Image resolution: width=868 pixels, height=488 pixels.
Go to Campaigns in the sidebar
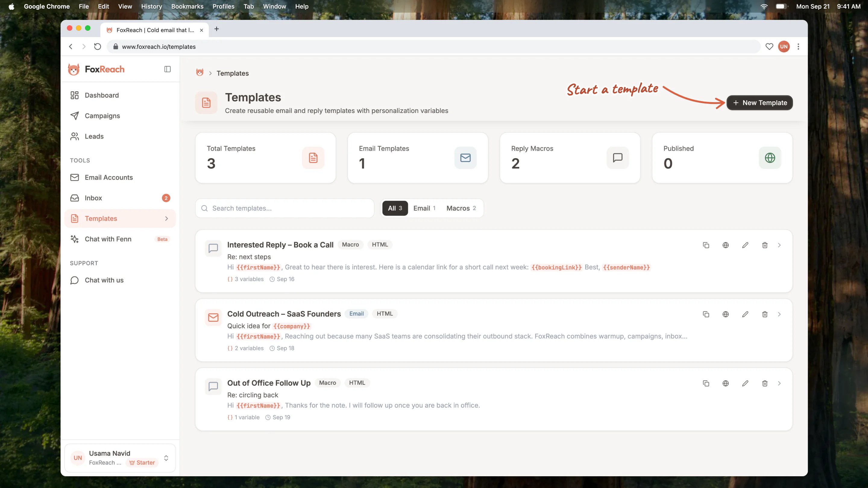point(120,116)
